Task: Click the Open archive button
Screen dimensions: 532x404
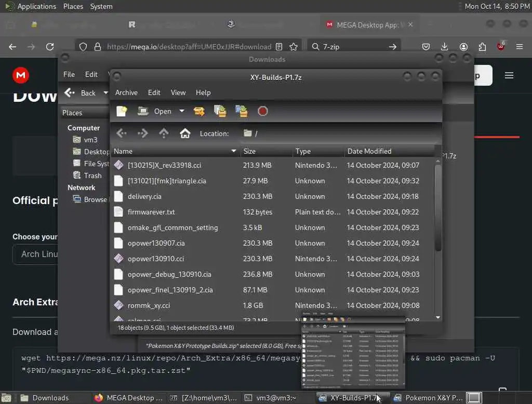Action: (x=154, y=111)
